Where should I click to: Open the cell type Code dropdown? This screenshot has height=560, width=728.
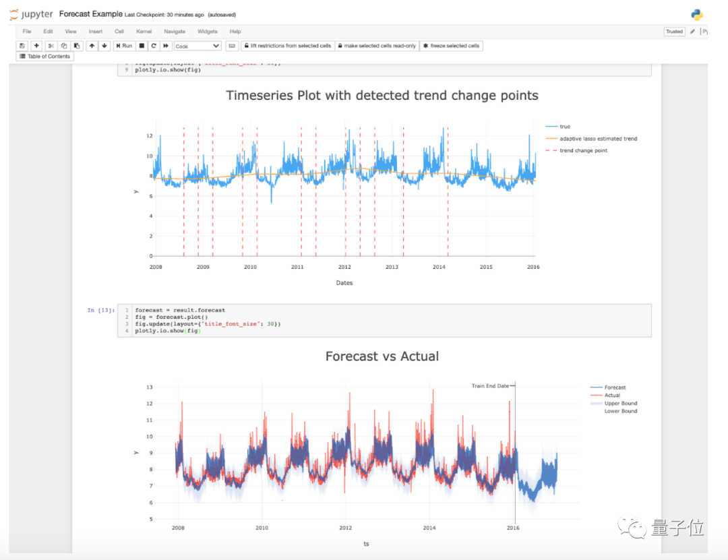coord(198,46)
